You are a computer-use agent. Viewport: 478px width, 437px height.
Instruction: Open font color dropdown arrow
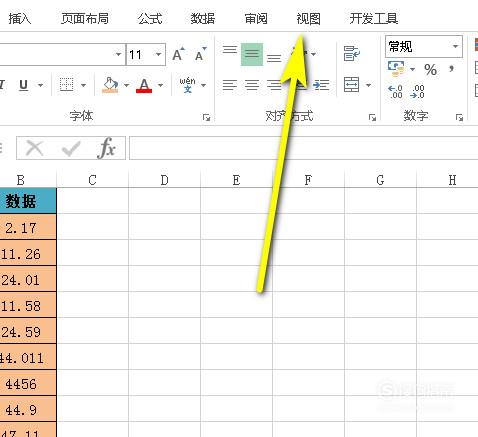click(x=160, y=85)
